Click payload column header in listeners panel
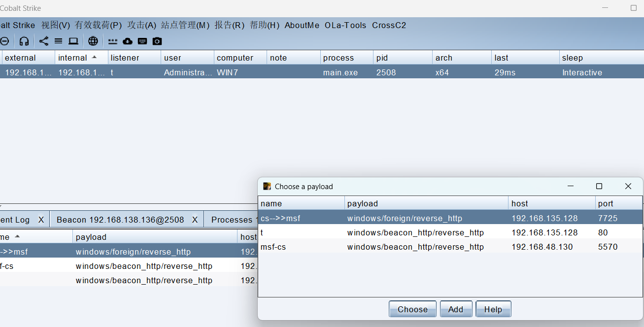This screenshot has width=644, height=327. pos(155,237)
